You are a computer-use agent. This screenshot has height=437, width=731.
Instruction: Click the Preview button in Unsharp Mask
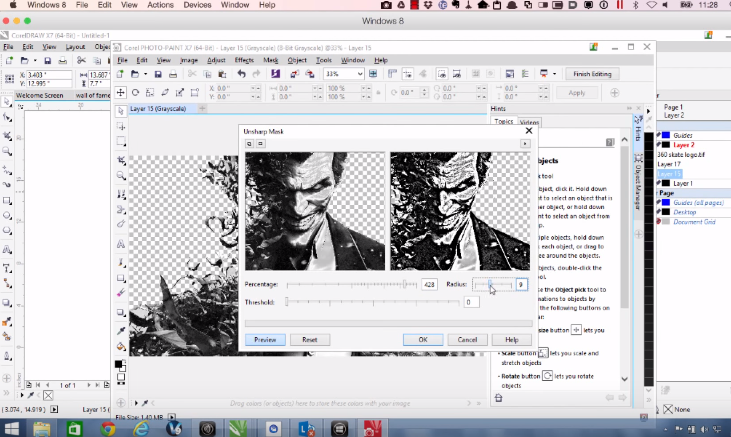pos(265,340)
